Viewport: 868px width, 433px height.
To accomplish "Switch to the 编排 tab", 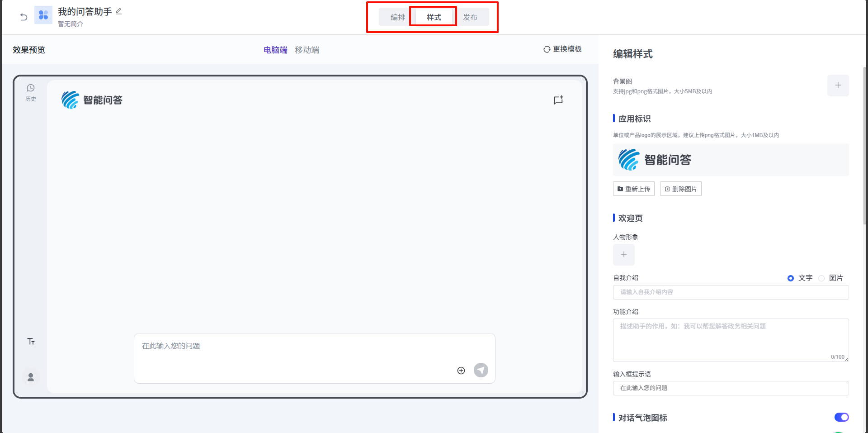I will click(397, 17).
